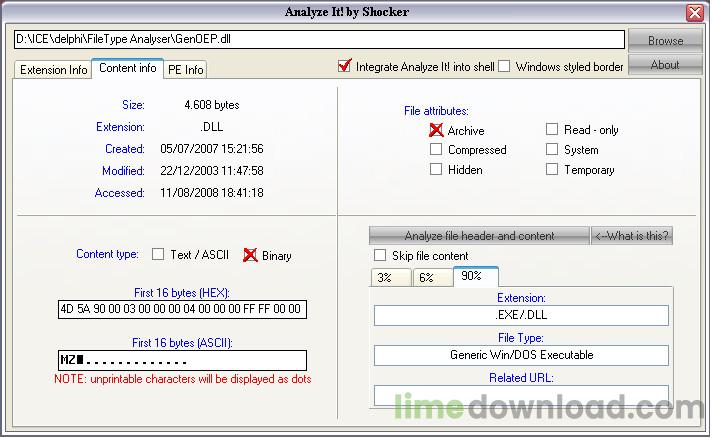
Task: Check the Temporary attribute
Action: point(552,169)
